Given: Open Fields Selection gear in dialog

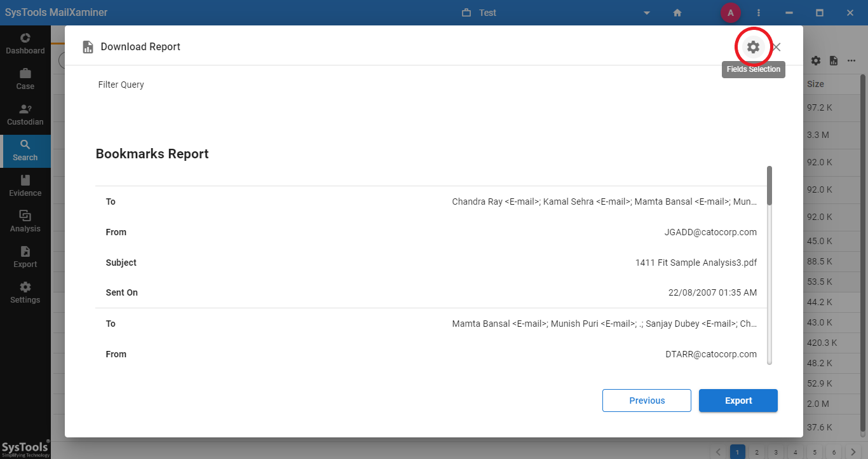Looking at the screenshot, I should point(753,46).
